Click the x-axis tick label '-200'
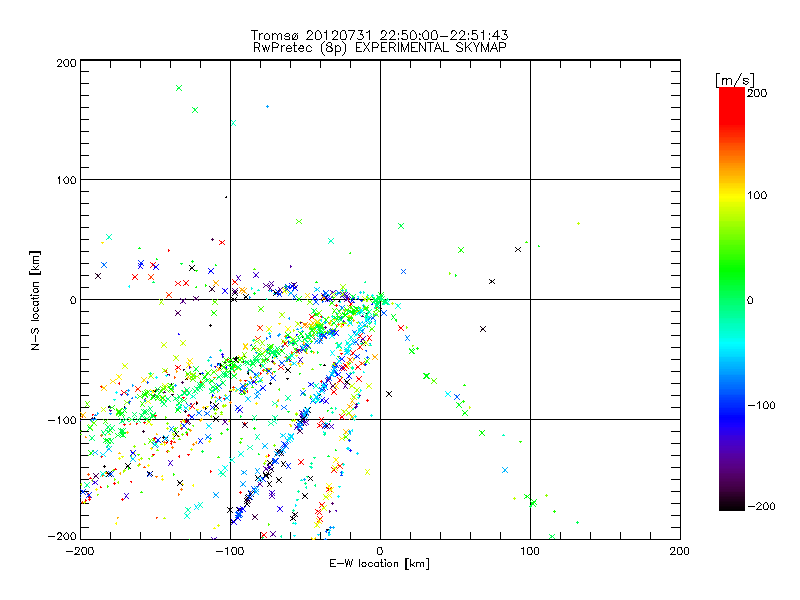 tap(81, 551)
